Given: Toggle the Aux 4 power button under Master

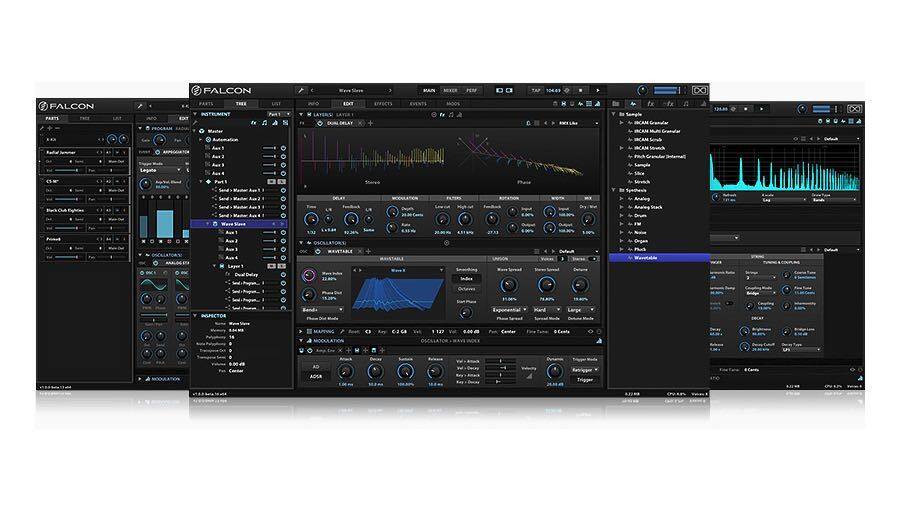Looking at the screenshot, I should (x=283, y=173).
